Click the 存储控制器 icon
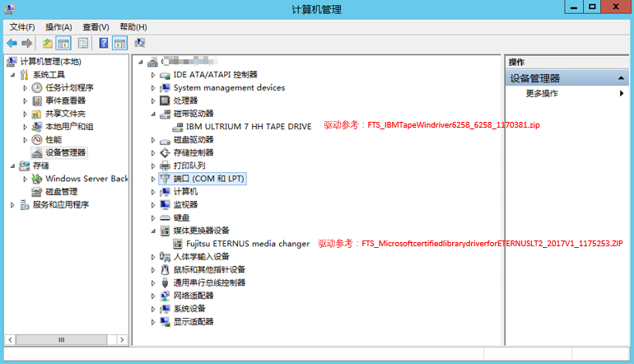 (x=165, y=152)
